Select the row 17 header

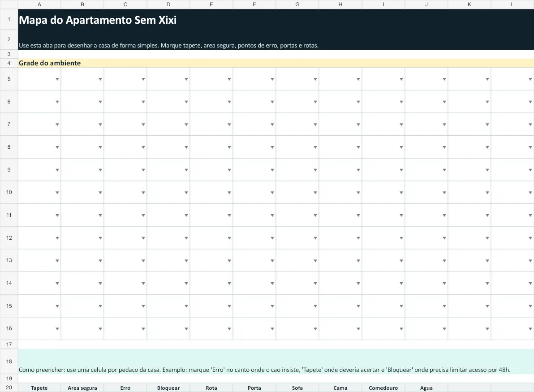click(9, 345)
